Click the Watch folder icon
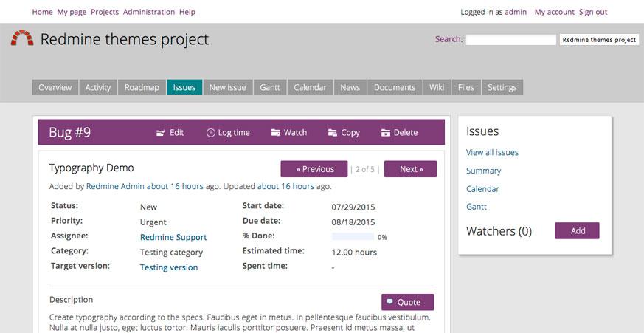644x333 pixels. (276, 132)
